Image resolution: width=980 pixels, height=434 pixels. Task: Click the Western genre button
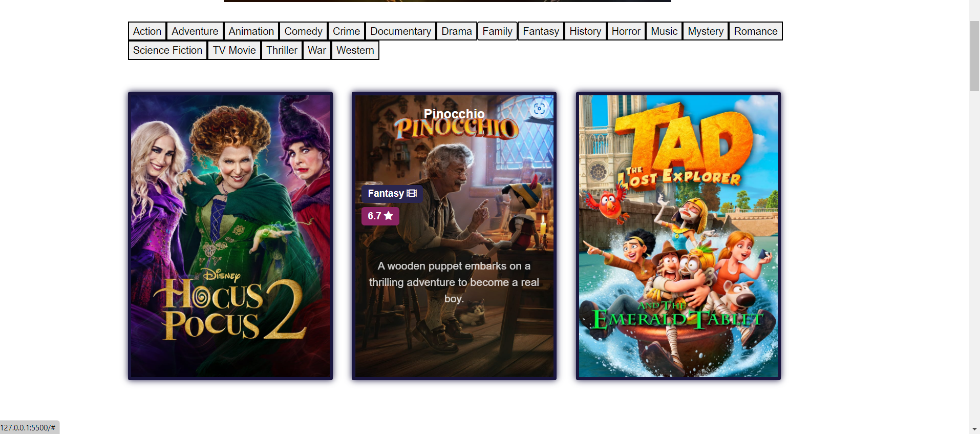click(x=355, y=50)
